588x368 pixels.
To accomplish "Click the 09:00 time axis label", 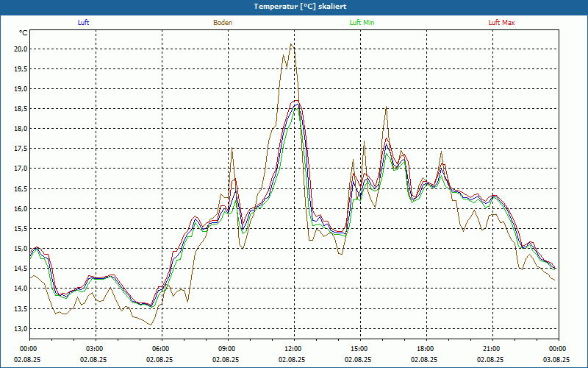I will 228,349.
